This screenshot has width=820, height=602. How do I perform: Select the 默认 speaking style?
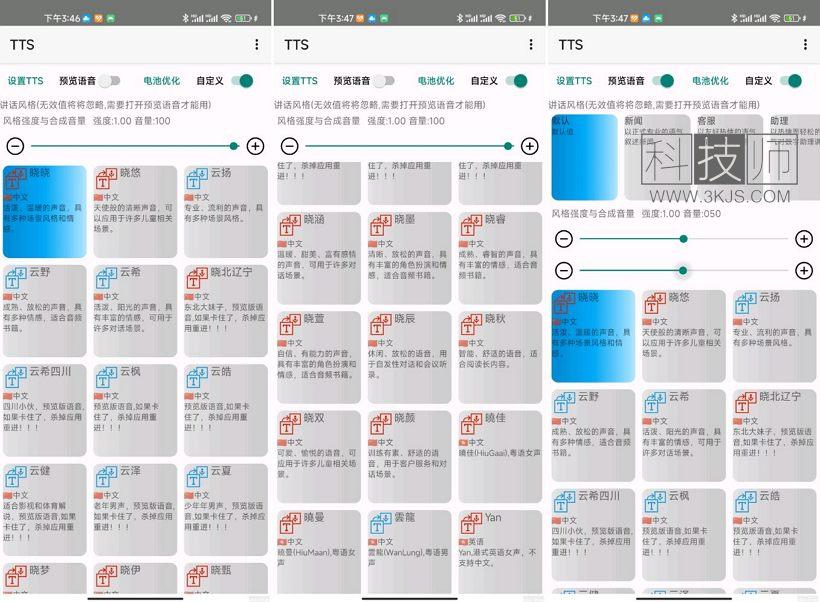584,157
